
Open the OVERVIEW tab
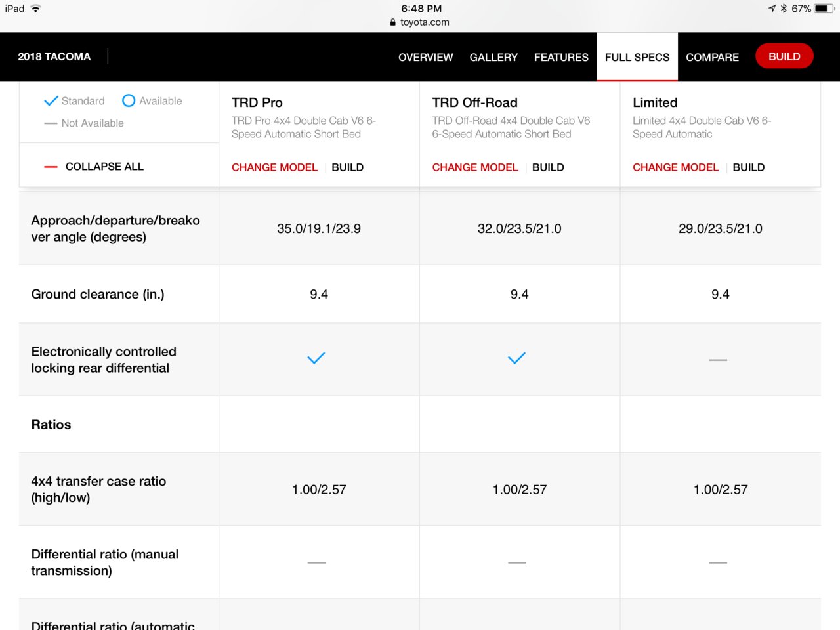tap(425, 57)
